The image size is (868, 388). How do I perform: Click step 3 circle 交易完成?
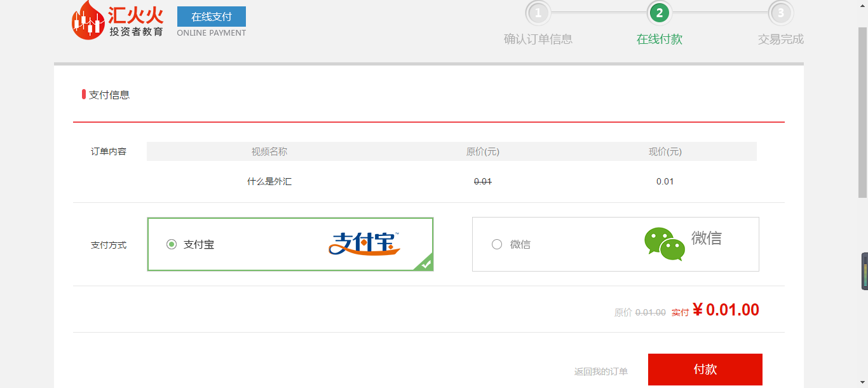tap(781, 13)
